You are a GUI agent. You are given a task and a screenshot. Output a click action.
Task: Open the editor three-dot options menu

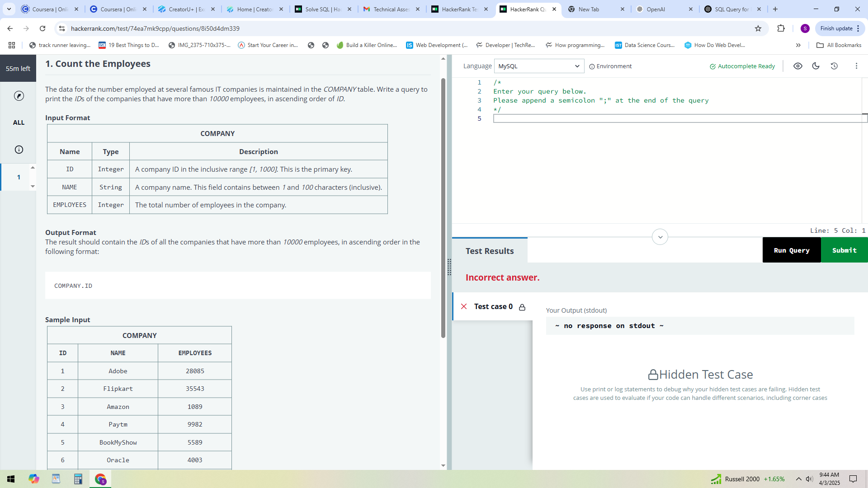856,66
